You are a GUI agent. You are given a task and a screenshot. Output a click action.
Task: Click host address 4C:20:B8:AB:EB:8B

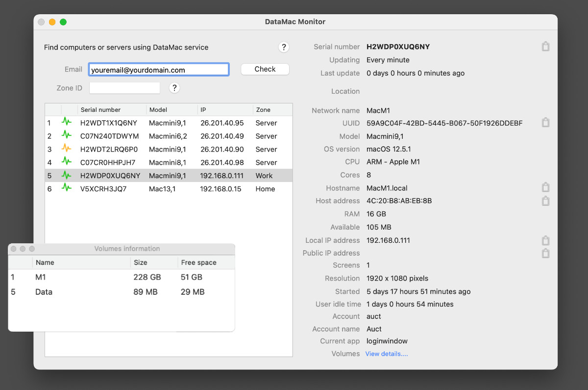pos(399,201)
